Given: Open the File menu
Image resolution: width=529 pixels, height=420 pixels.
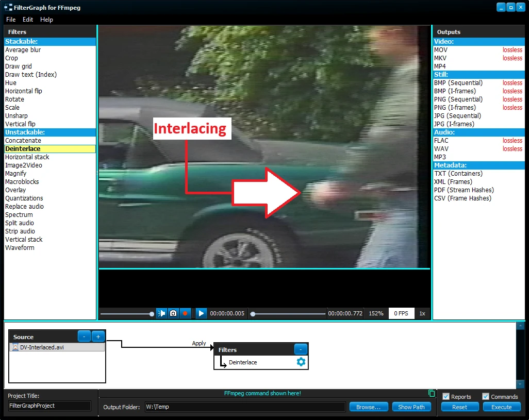Looking at the screenshot, I should 11,20.
